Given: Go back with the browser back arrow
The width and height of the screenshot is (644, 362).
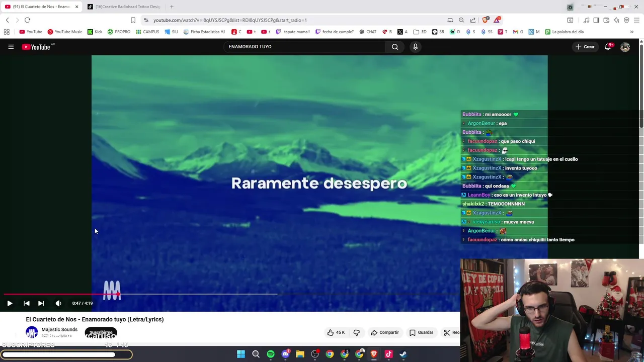Looking at the screenshot, I should tap(8, 20).
